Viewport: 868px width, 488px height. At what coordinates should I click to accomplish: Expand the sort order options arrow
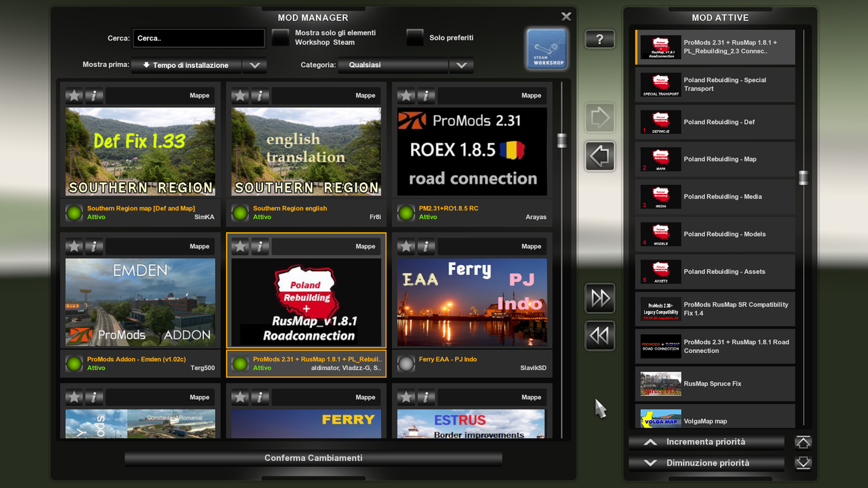click(255, 66)
